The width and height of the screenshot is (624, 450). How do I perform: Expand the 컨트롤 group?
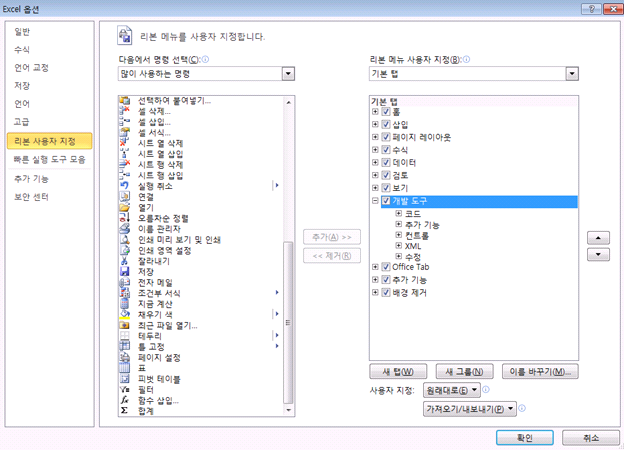(x=398, y=235)
